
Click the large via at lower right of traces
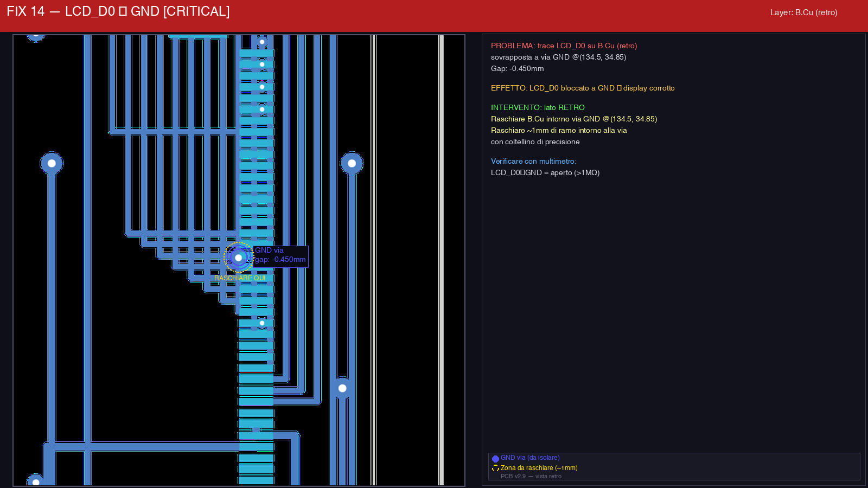(x=342, y=388)
